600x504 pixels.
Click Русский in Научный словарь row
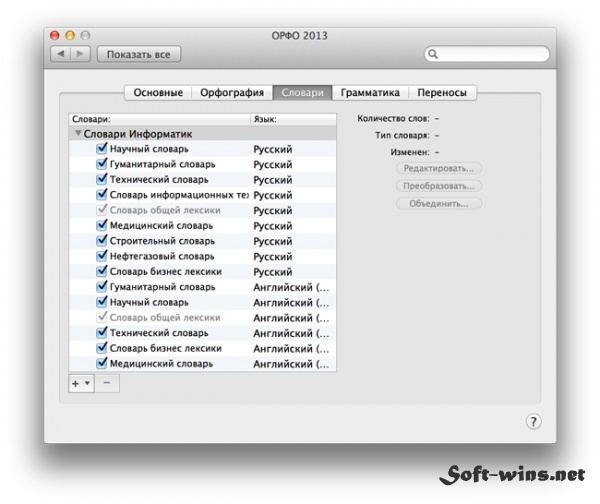pyautogui.click(x=273, y=149)
